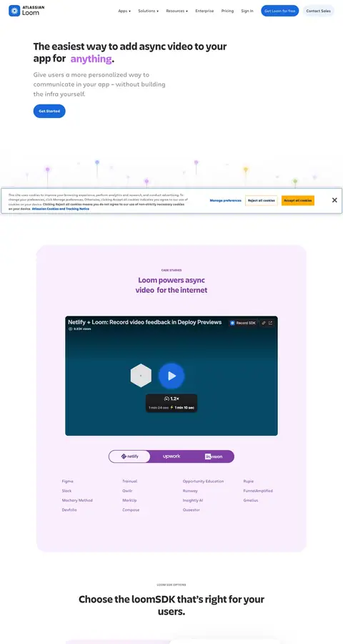This screenshot has width=343, height=644.
Task: Click the LOOM SDK OPTIONS label
Action: (x=171, y=585)
